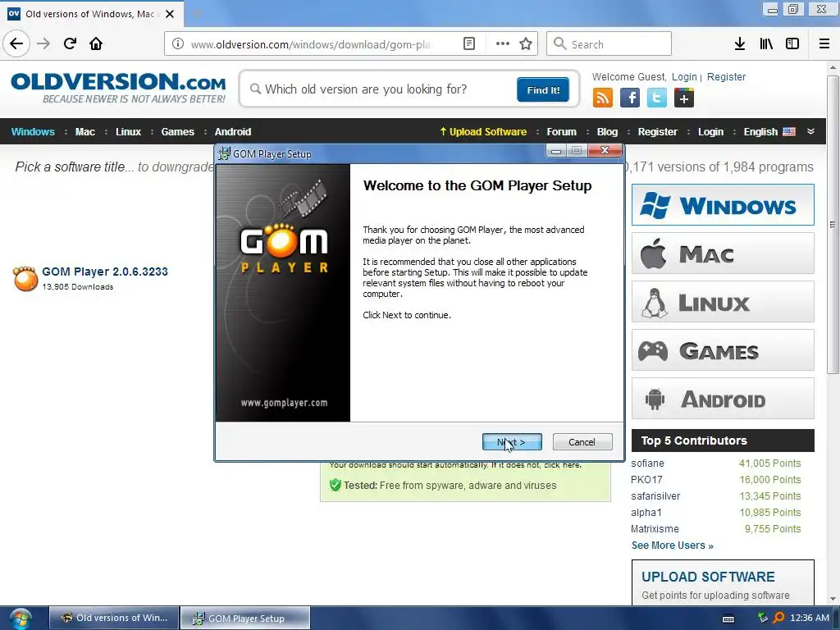Image resolution: width=840 pixels, height=630 pixels.
Task: Click contributor sofiane
Action: (647, 463)
